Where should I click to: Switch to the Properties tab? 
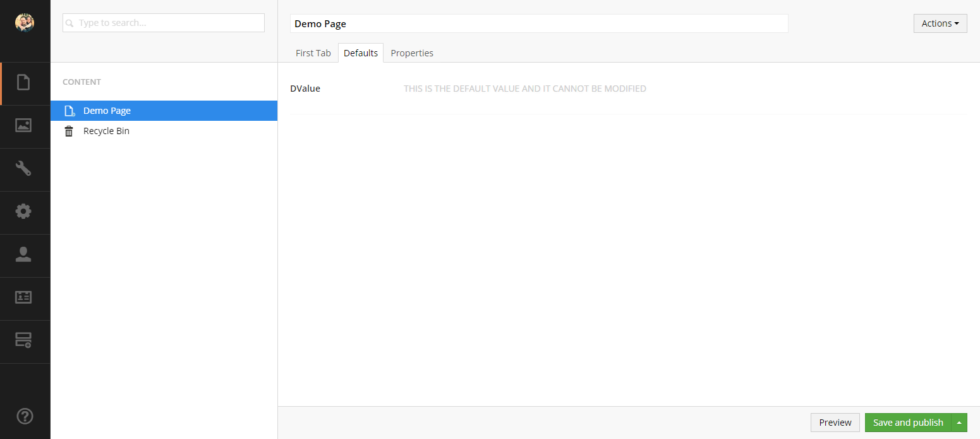pyautogui.click(x=412, y=53)
